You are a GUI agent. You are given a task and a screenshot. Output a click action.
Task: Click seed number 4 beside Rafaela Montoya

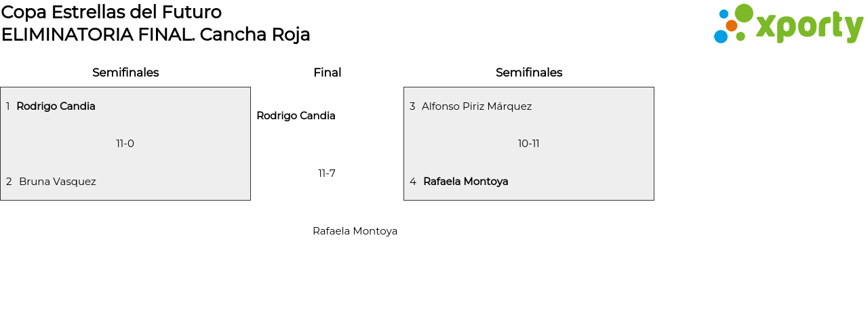point(413,182)
